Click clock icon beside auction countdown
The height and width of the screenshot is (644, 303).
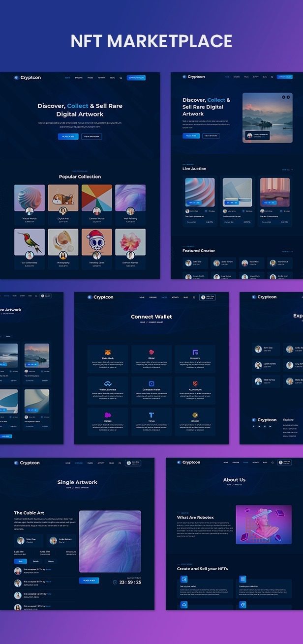(x=115, y=582)
